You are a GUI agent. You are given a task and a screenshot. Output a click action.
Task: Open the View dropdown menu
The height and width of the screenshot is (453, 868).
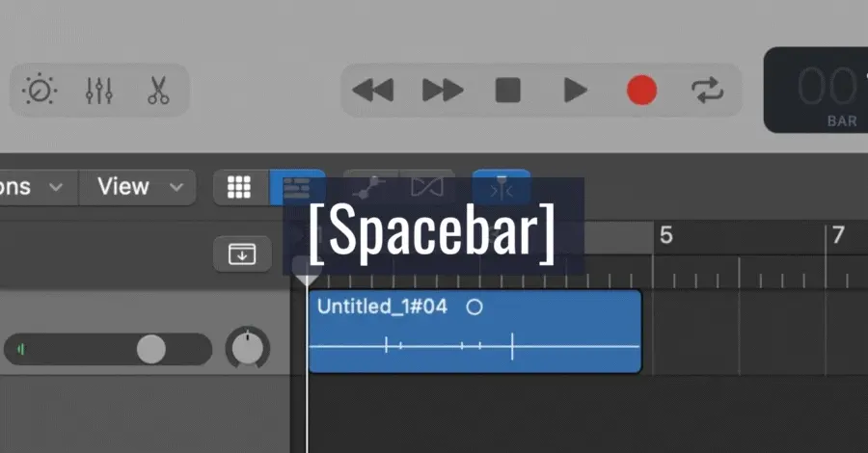[138, 187]
